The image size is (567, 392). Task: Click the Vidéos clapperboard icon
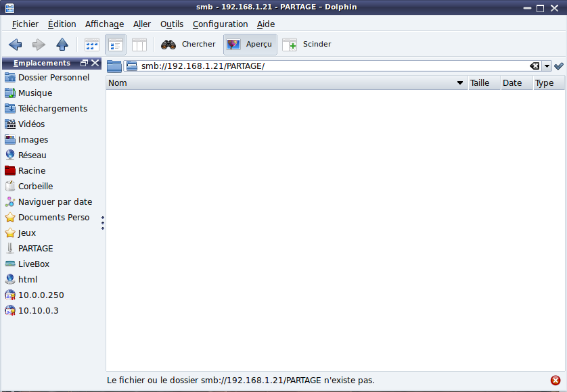click(x=10, y=124)
